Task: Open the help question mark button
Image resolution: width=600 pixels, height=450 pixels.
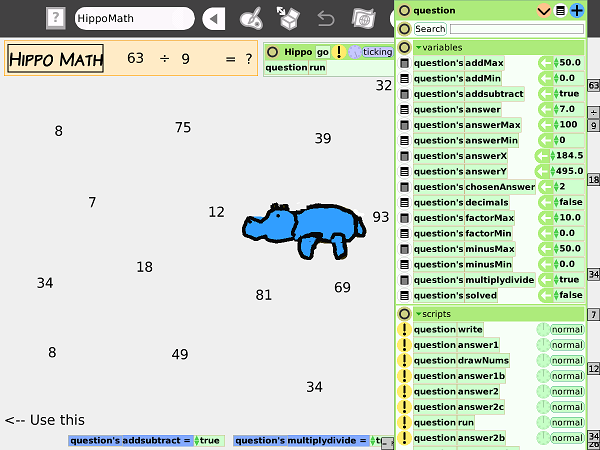Action: (x=57, y=18)
